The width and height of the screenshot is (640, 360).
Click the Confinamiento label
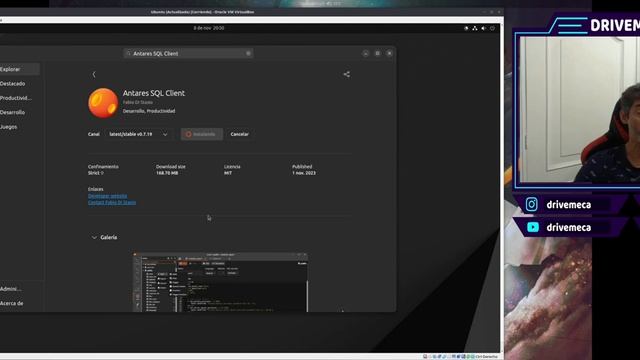[x=103, y=167]
